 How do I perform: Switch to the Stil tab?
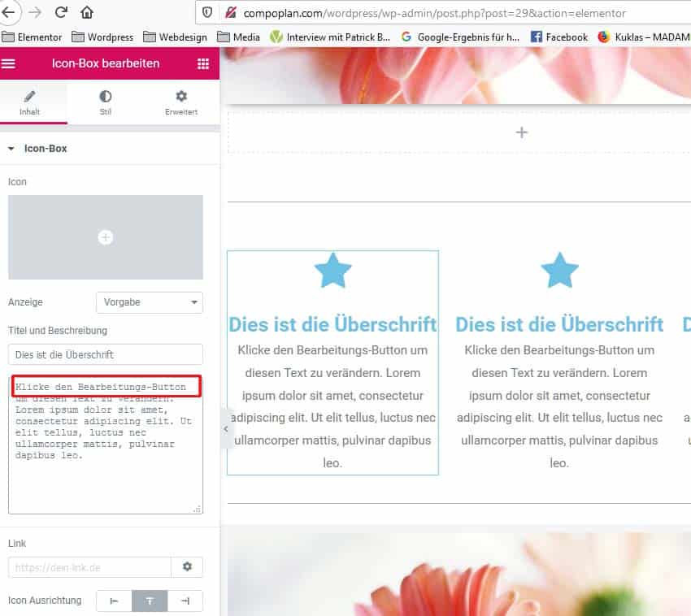point(106,102)
